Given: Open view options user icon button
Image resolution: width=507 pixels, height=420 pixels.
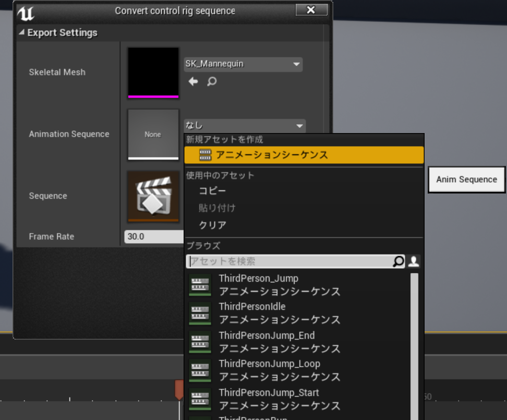Looking at the screenshot, I should tap(414, 261).
